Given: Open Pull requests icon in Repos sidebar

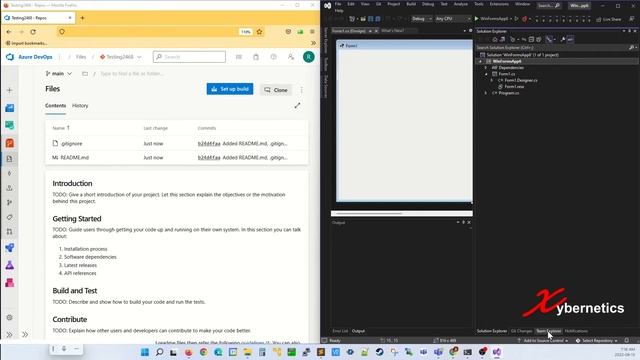Looking at the screenshot, I should [10, 231].
